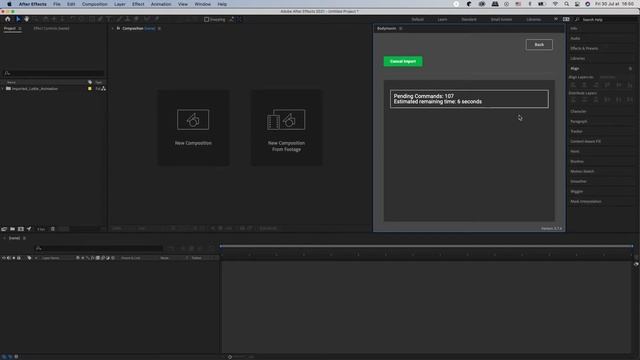Viewport: 640px width, 360px height.
Task: Open Siri from menu bar
Action: [x=588, y=4]
